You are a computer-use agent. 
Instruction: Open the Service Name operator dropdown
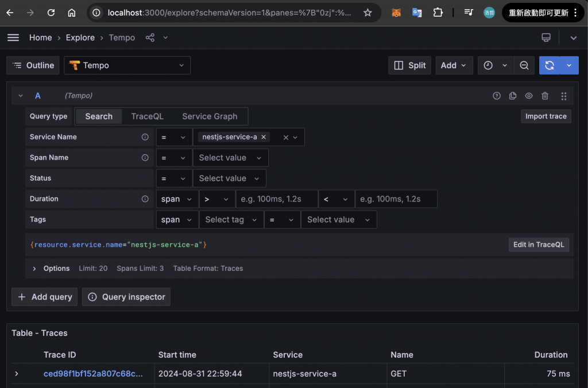click(x=173, y=137)
